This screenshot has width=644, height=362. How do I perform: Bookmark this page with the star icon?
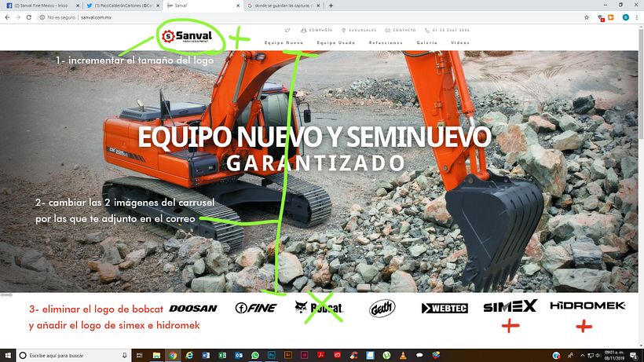coord(587,16)
